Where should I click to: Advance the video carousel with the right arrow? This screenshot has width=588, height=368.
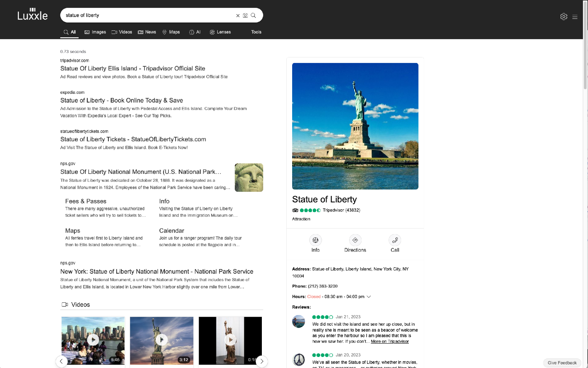click(262, 362)
